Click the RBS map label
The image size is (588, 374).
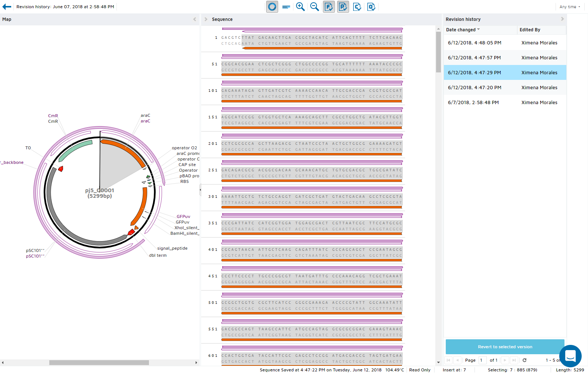(x=184, y=181)
